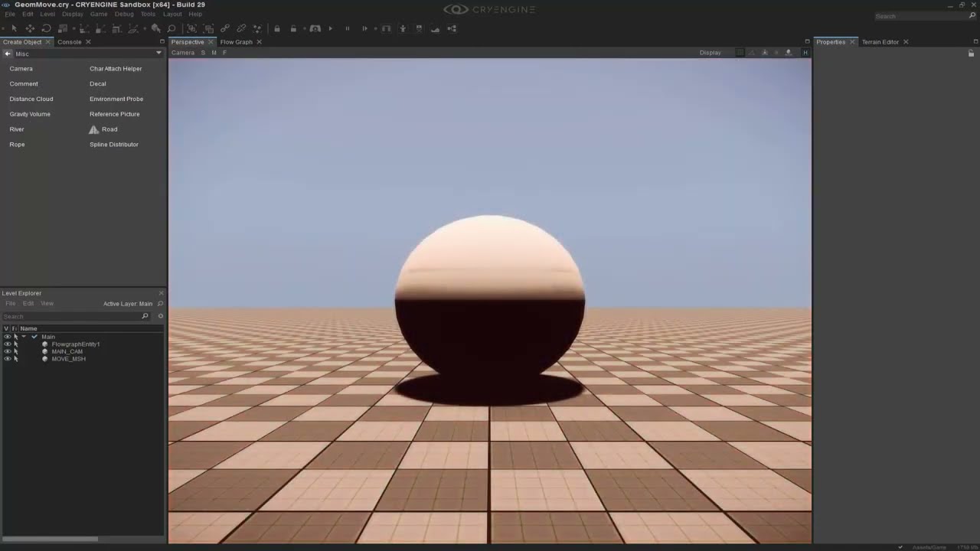Open the File menu in menu bar
This screenshot has width=980, height=551.
[x=10, y=15]
